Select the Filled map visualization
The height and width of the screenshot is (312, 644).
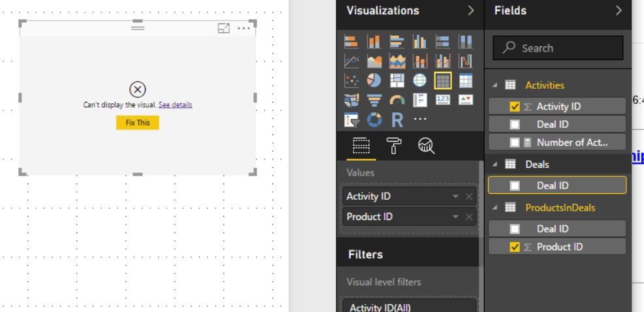[x=351, y=100]
